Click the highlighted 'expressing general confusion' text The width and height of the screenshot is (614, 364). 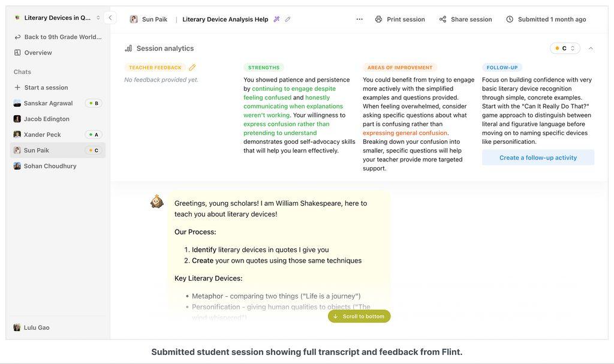[x=405, y=133]
